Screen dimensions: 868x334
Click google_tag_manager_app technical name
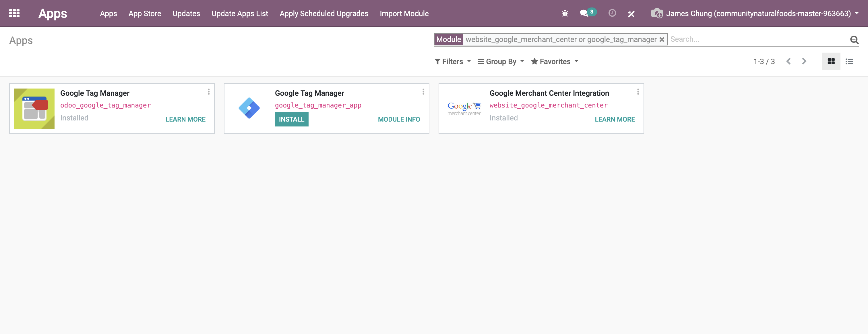pyautogui.click(x=318, y=105)
